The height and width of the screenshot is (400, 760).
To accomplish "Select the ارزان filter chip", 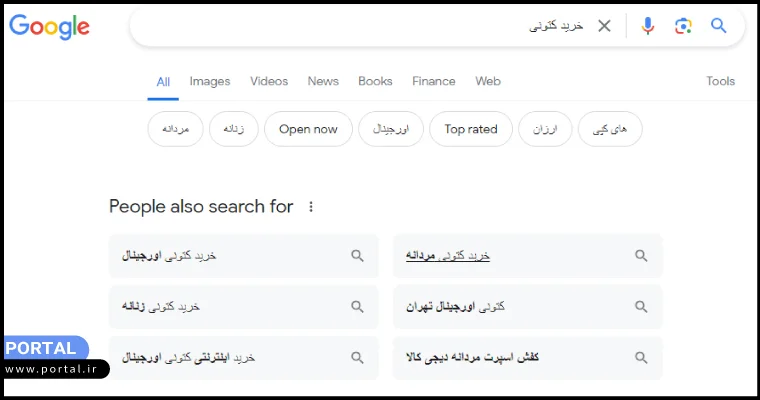I will [x=545, y=129].
